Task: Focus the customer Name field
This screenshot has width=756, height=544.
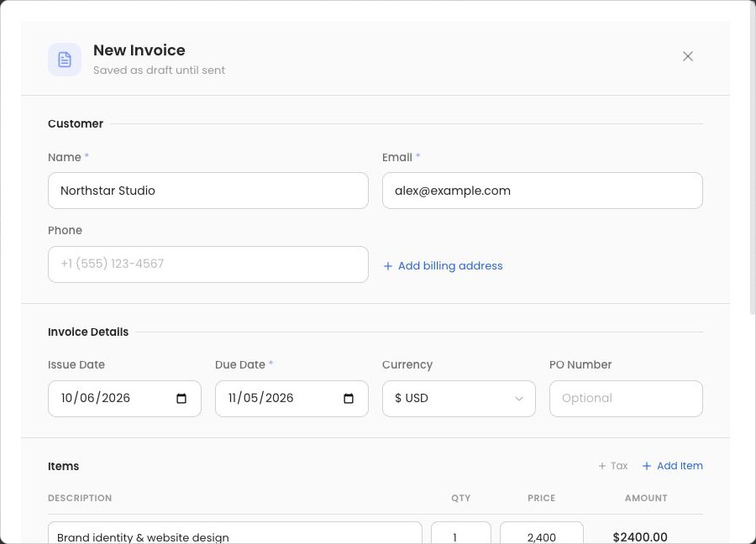Action: click(x=208, y=191)
